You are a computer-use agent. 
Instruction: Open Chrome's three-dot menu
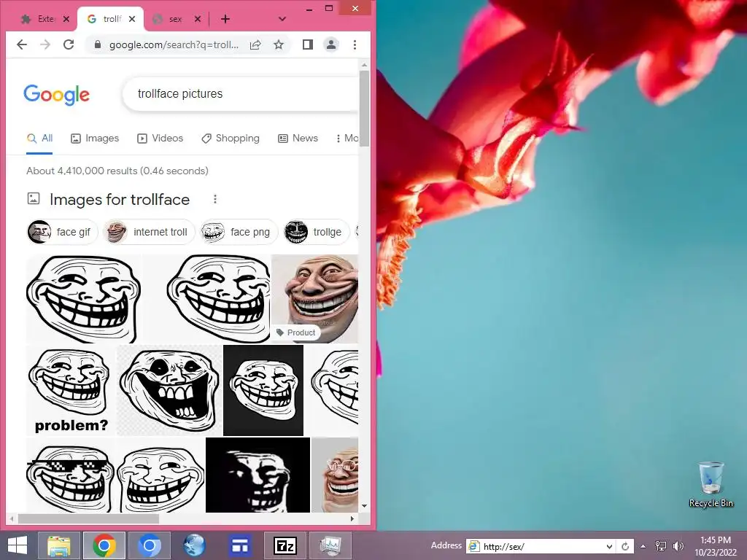click(x=355, y=44)
